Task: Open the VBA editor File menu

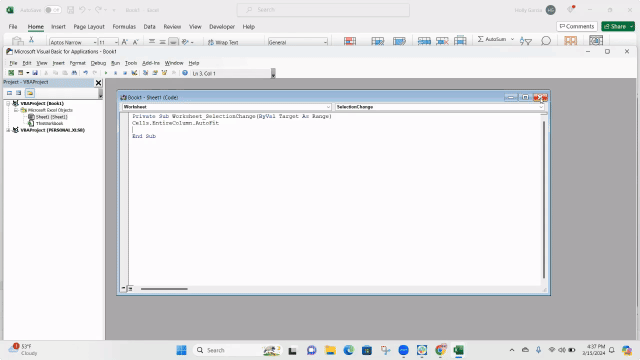Action: pos(13,63)
